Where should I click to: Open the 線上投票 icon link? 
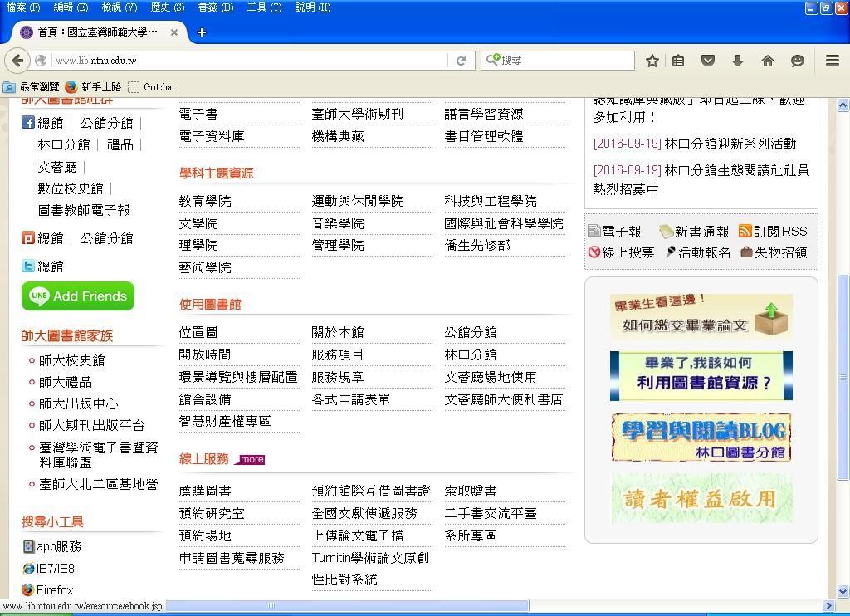[x=621, y=252]
